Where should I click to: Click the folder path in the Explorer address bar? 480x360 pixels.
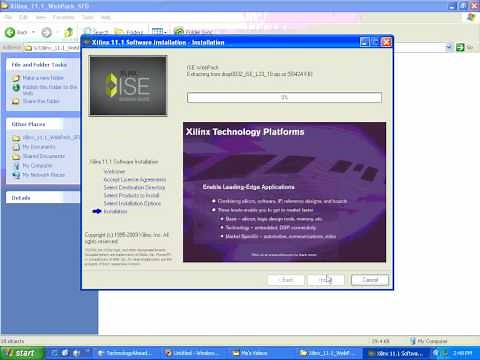[56, 48]
